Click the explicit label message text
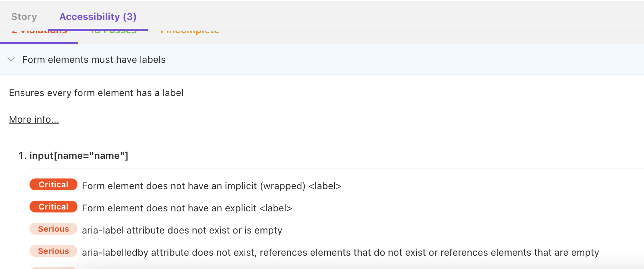 coord(187,208)
